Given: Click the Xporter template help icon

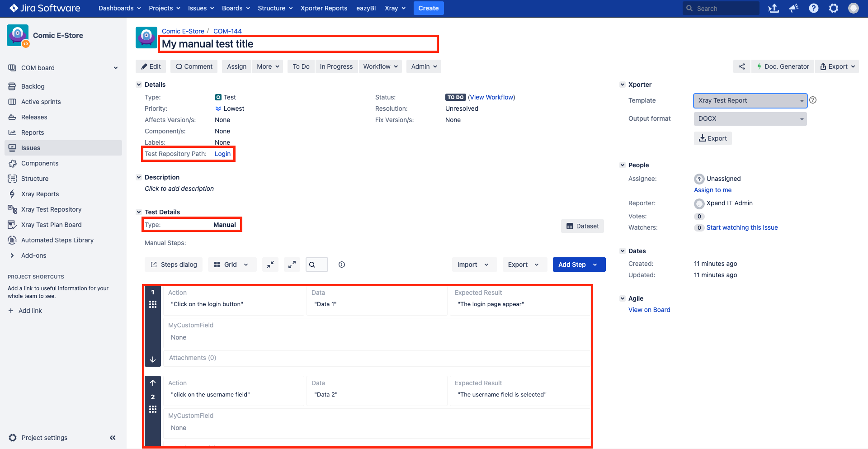Looking at the screenshot, I should click(x=813, y=100).
